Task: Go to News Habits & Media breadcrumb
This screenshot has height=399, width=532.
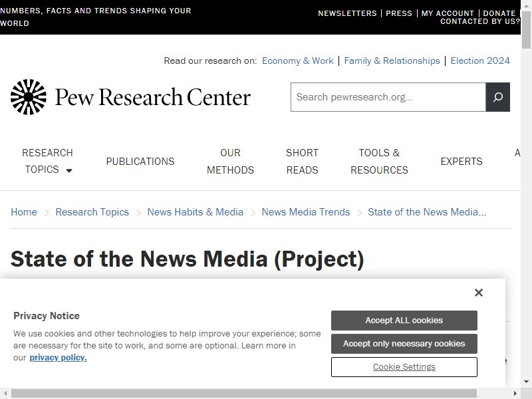Action: [195, 212]
